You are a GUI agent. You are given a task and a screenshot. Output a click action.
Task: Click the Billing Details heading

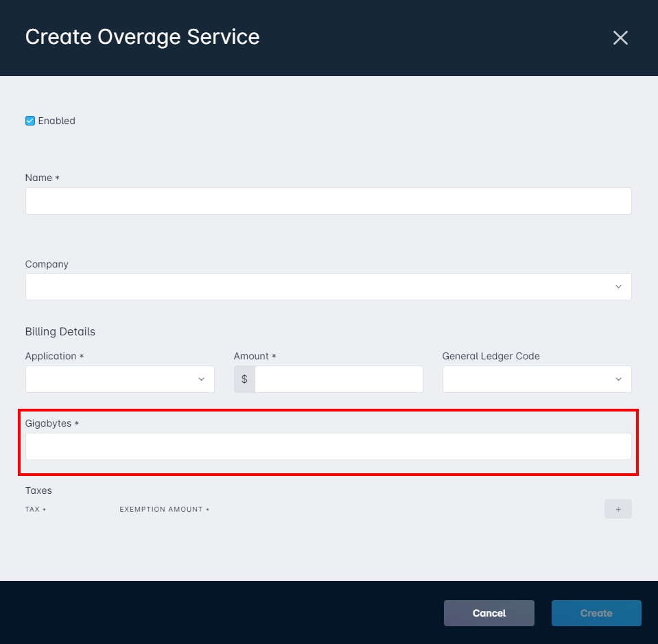click(x=60, y=331)
